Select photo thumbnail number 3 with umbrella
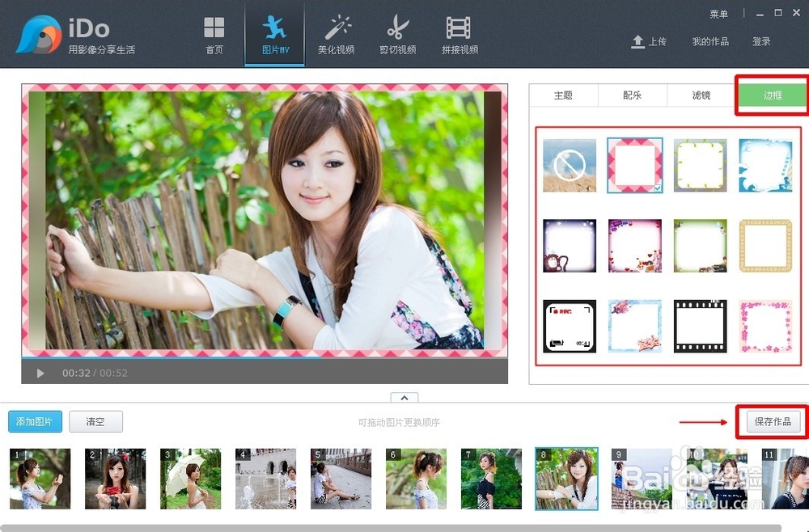809x532 pixels. [190, 479]
